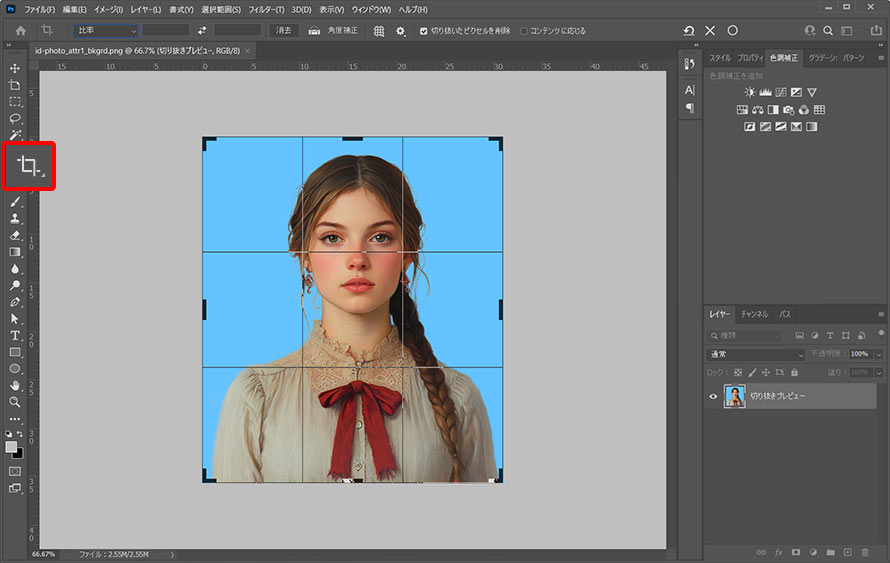Open the ファイル(F) menu
Viewport: 890px width, 563px height.
pos(40,10)
